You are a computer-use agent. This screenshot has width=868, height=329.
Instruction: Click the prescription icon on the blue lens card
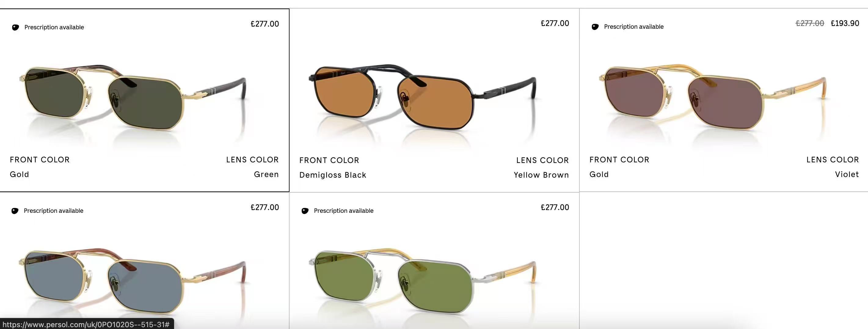tap(15, 211)
